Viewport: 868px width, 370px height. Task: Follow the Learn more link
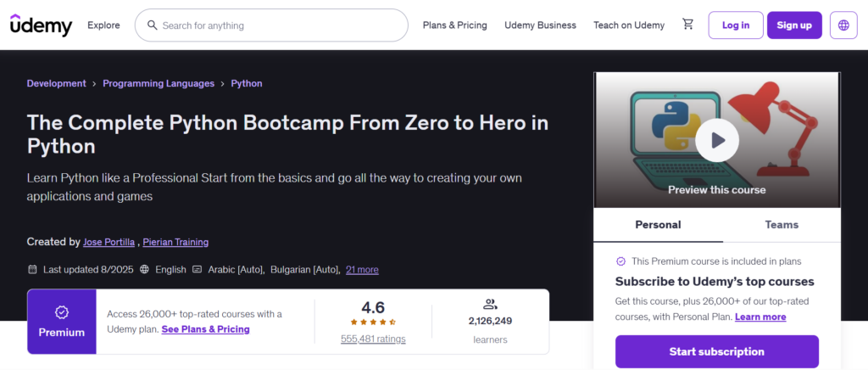click(x=760, y=317)
